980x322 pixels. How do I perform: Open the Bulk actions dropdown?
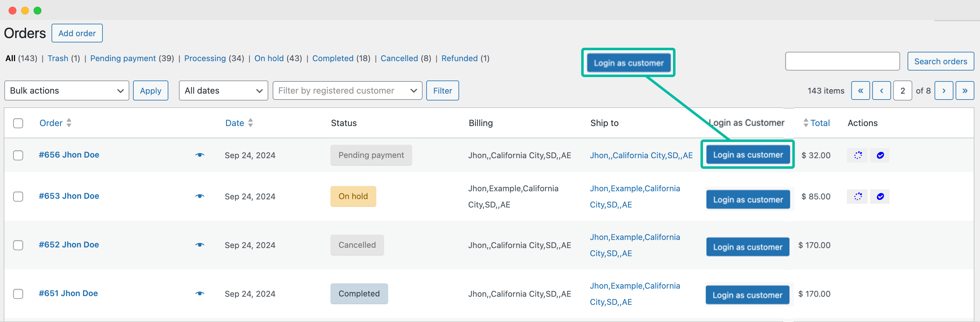(67, 90)
